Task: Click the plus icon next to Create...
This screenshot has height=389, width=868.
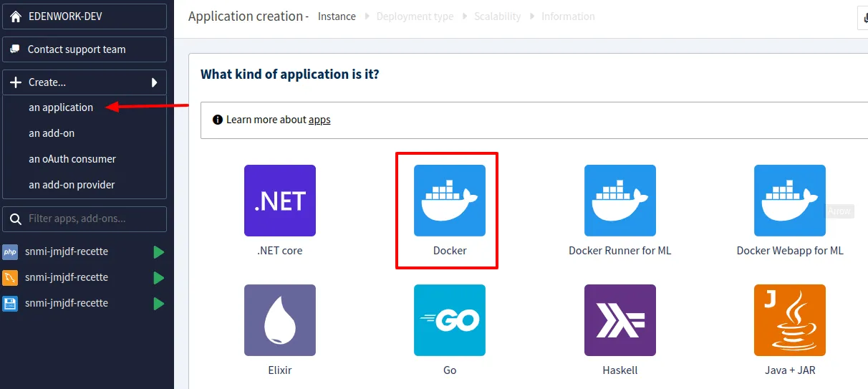Action: 16,82
